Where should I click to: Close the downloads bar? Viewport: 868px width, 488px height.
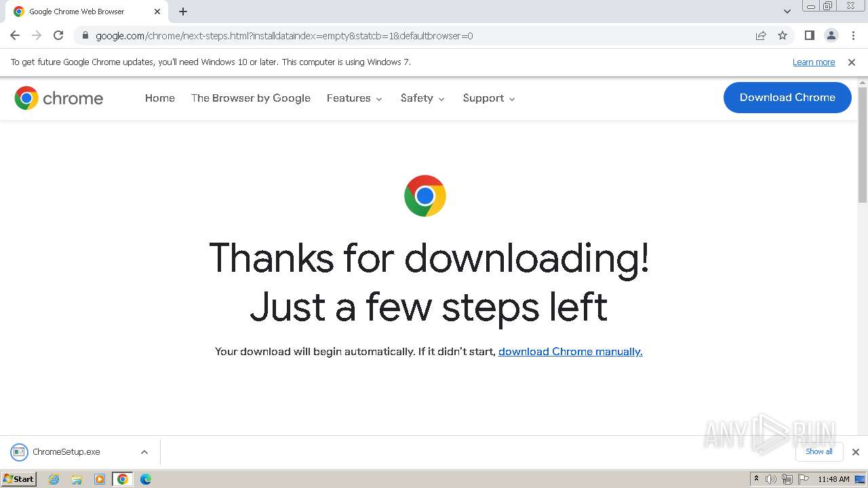(856, 452)
